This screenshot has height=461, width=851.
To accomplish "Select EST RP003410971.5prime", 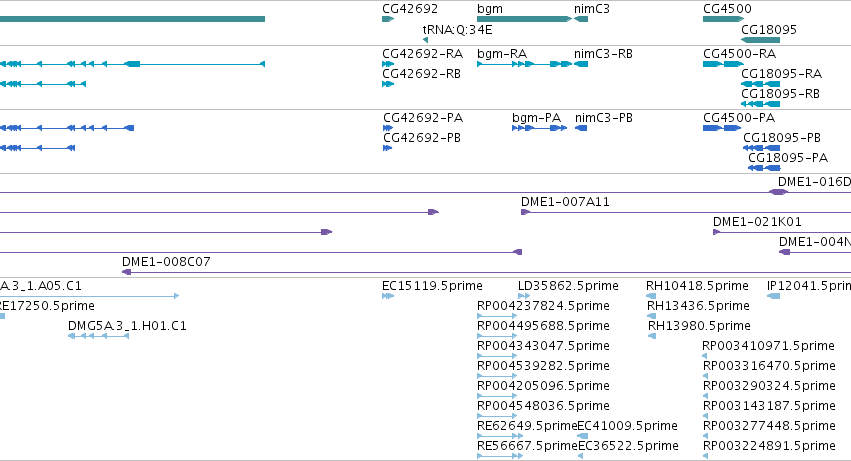I will pyautogui.click(x=768, y=346).
